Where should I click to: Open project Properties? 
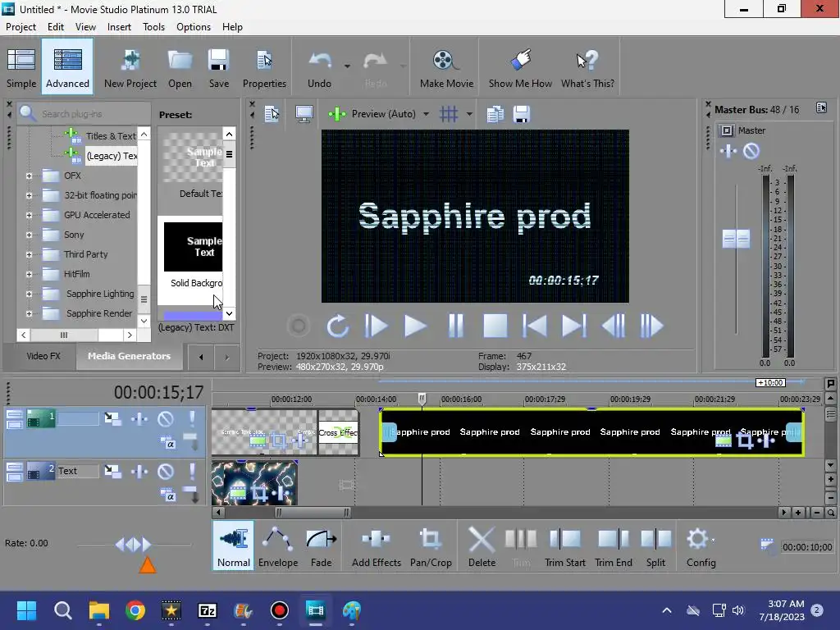pyautogui.click(x=264, y=67)
